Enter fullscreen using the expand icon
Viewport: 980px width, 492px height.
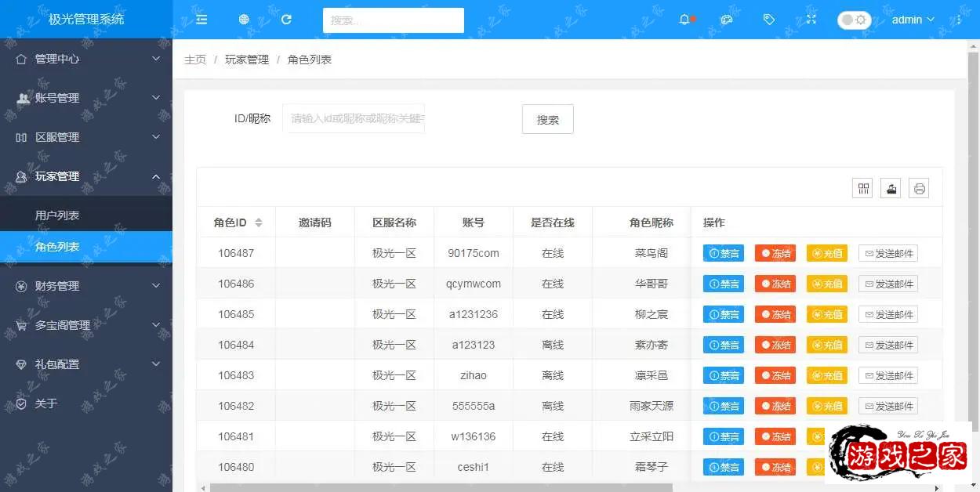pyautogui.click(x=811, y=20)
